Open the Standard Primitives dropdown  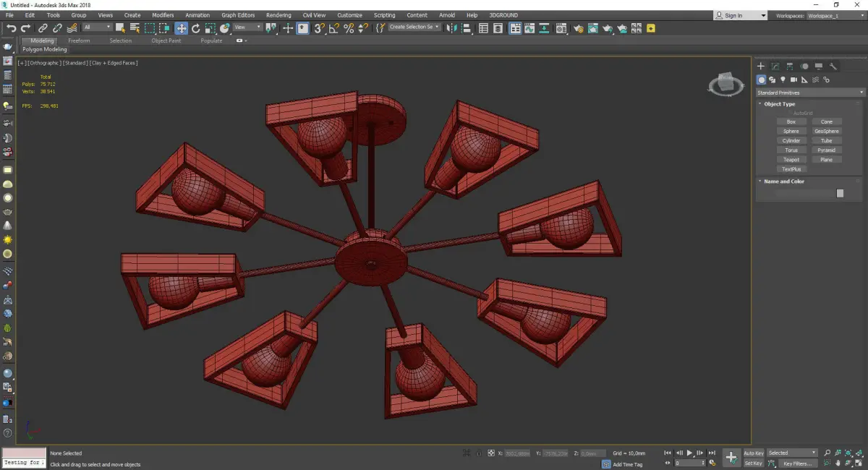point(810,93)
